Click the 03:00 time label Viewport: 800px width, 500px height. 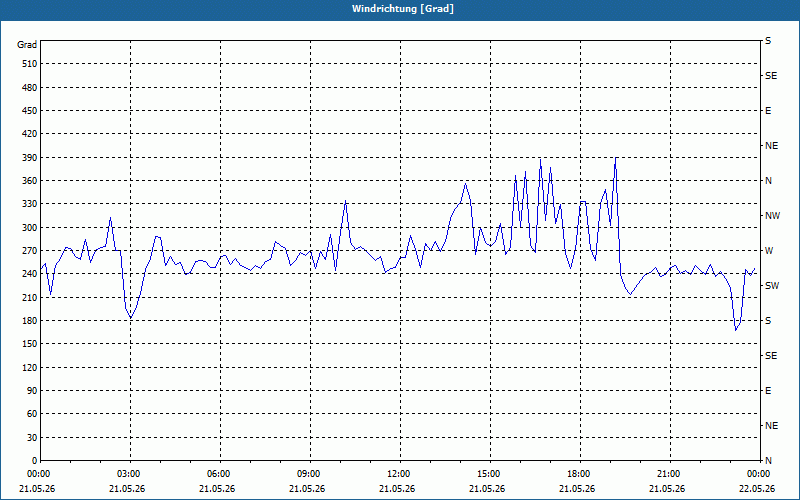coord(130,473)
